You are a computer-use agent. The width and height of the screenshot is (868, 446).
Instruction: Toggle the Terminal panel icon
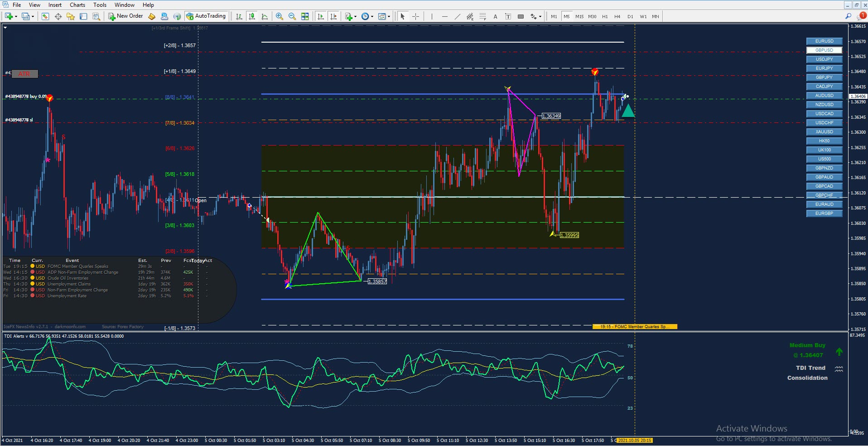pyautogui.click(x=83, y=16)
